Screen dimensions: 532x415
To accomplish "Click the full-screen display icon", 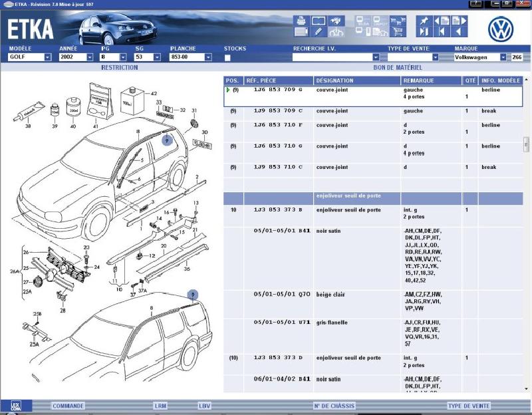I will coord(319,21).
